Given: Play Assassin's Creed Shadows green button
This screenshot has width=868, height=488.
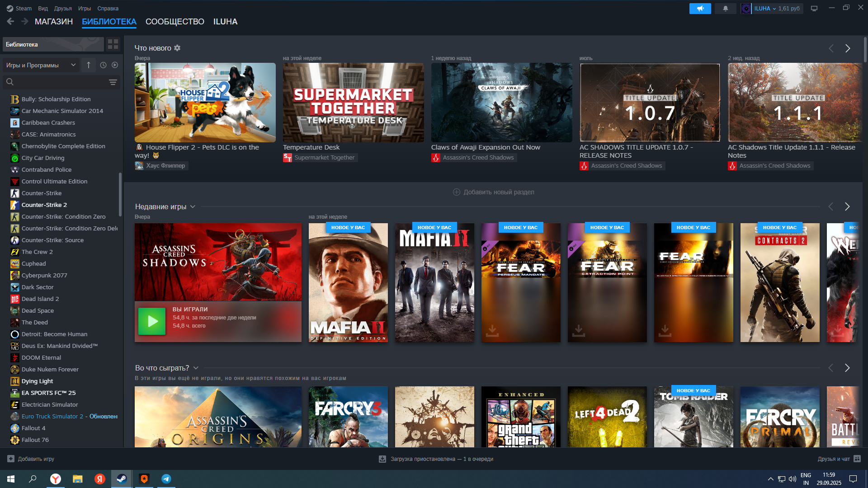Looking at the screenshot, I should pyautogui.click(x=152, y=321).
